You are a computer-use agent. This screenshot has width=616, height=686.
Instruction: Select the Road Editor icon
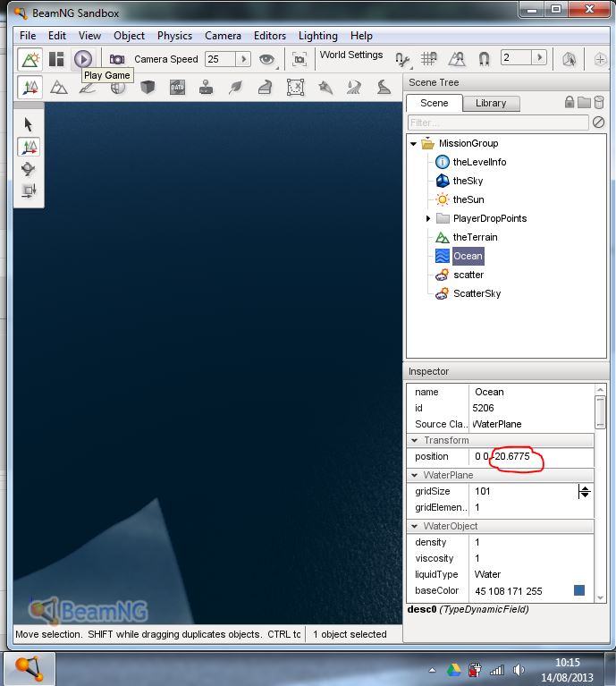coord(384,88)
